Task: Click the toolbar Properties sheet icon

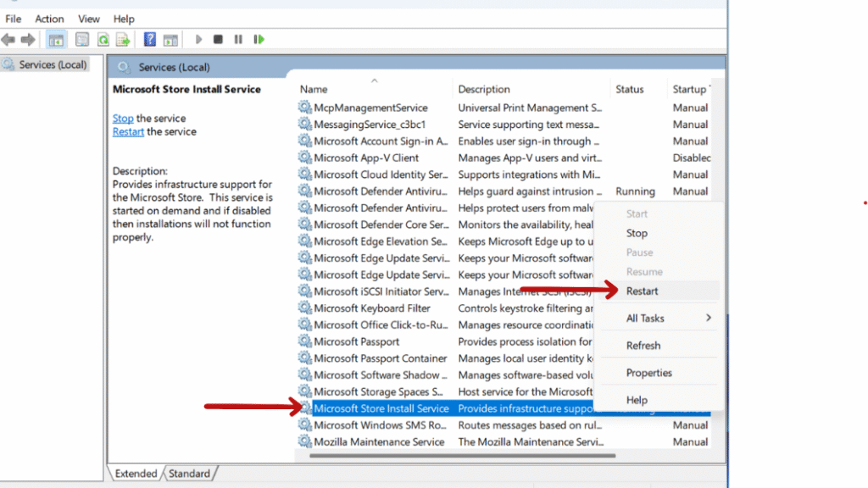Action: 82,40
